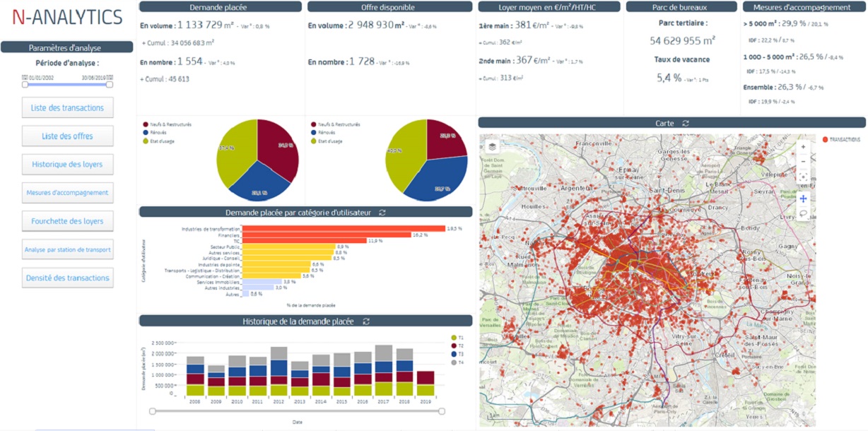
Task: Toggle Etat d'usage in Demande pie legend
Action: tap(146, 141)
